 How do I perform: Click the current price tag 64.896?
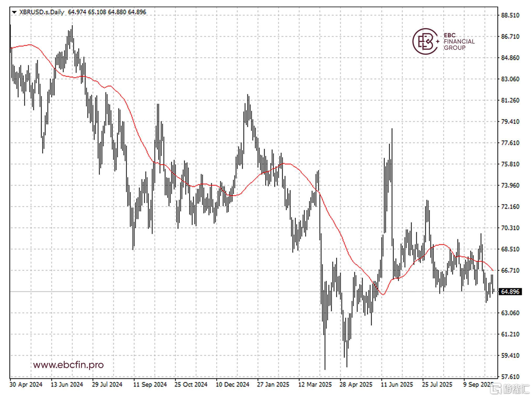click(x=510, y=292)
